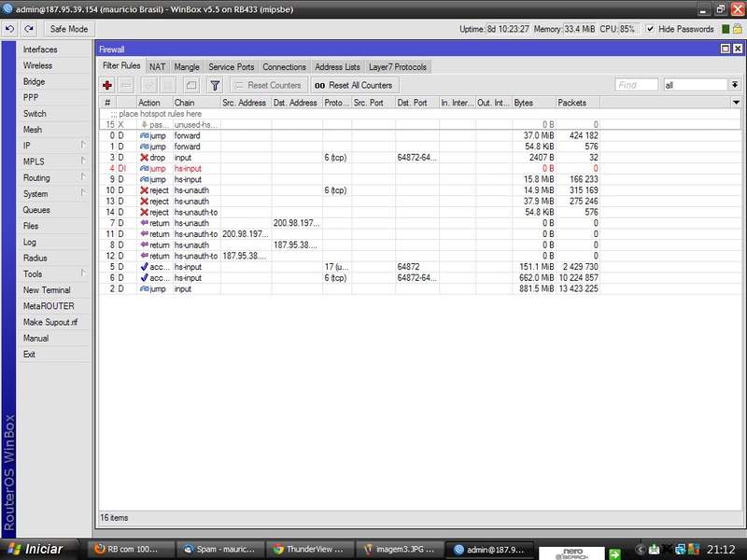Expand the System submenu
The width and height of the screenshot is (747, 560).
click(x=54, y=194)
